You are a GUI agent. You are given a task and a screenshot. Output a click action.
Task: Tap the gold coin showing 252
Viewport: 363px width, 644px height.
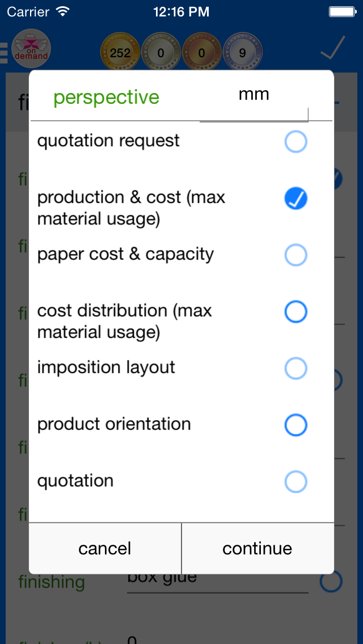pos(120,53)
